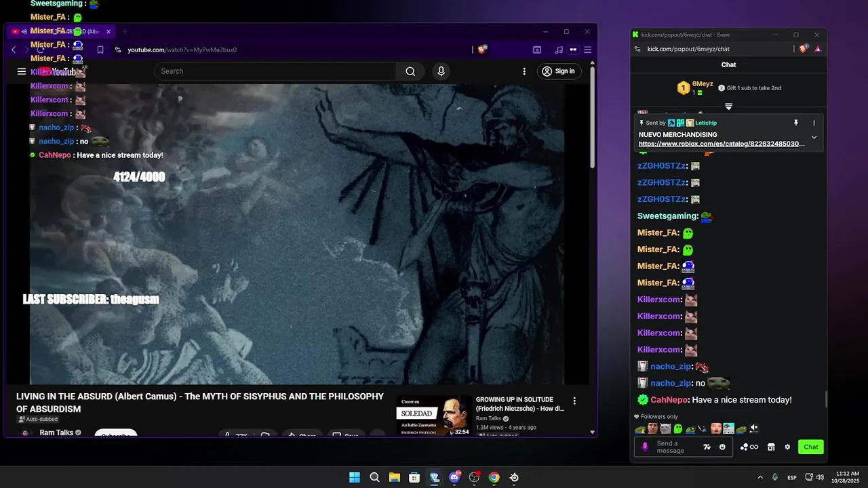Screen dimensions: 868x488
Task: Open Windows Start menu
Action: coord(355,477)
